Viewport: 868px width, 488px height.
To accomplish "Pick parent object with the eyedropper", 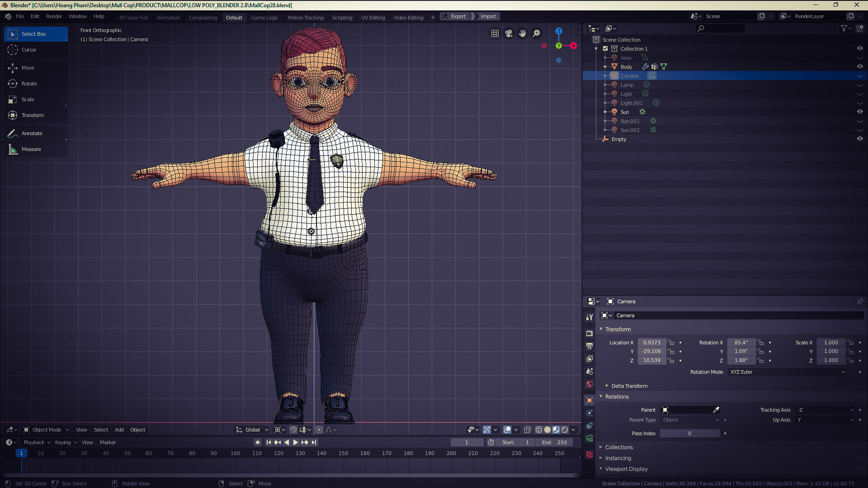I will (716, 410).
